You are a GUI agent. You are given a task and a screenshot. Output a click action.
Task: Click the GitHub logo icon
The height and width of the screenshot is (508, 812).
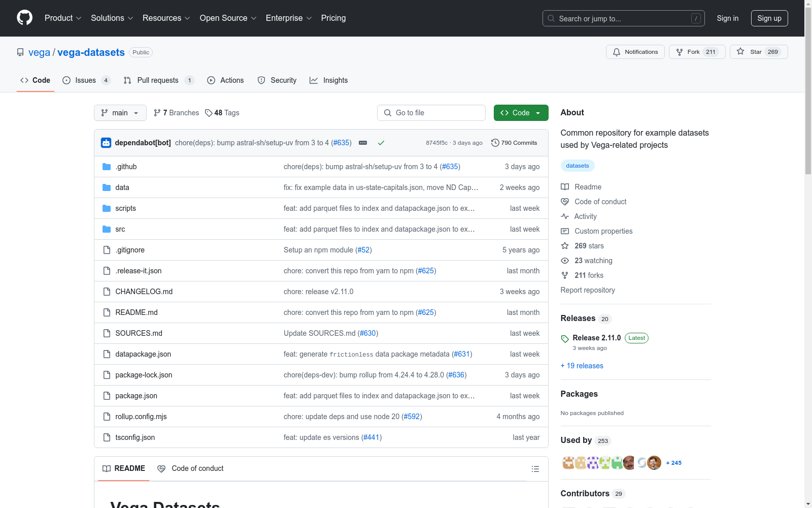[24, 18]
